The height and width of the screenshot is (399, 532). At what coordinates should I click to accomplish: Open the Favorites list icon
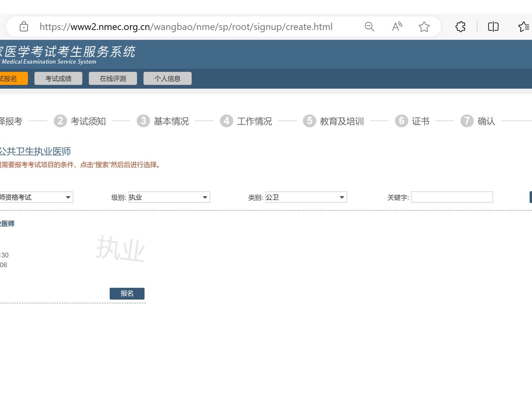coord(524,27)
